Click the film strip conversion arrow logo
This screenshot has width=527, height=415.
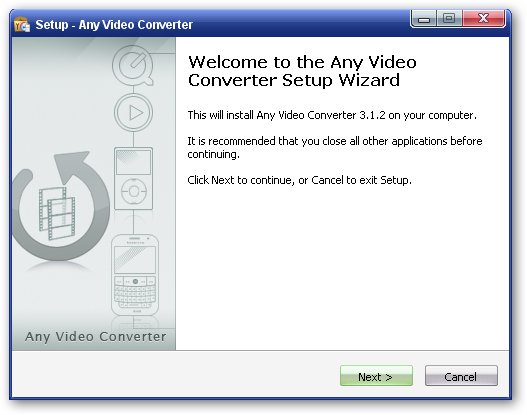click(x=60, y=207)
